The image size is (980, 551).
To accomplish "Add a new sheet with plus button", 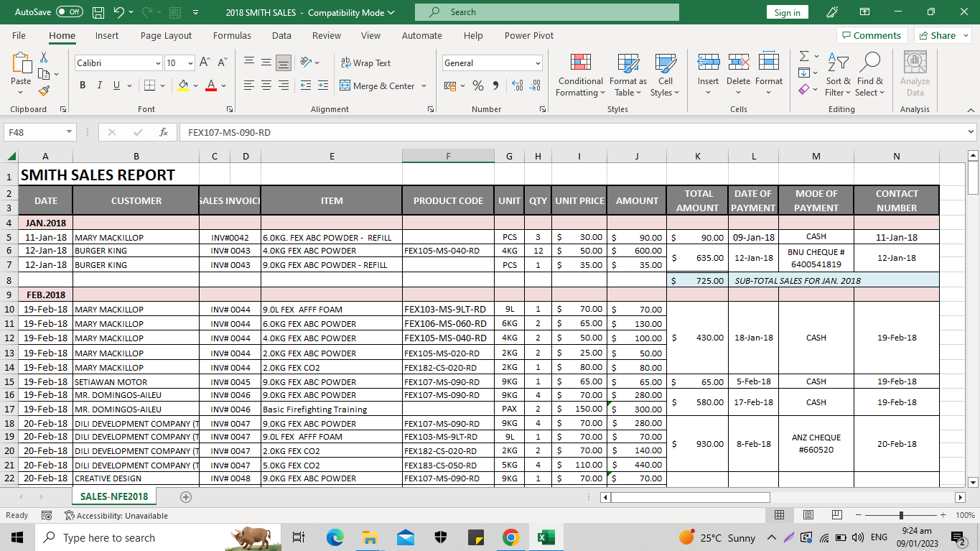I will coord(186,496).
